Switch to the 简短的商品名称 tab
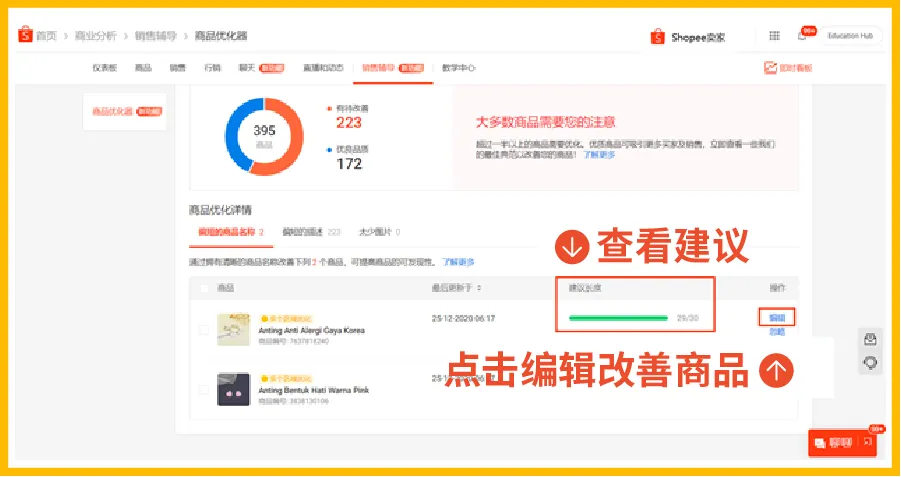This screenshot has width=901, height=477. click(x=231, y=232)
